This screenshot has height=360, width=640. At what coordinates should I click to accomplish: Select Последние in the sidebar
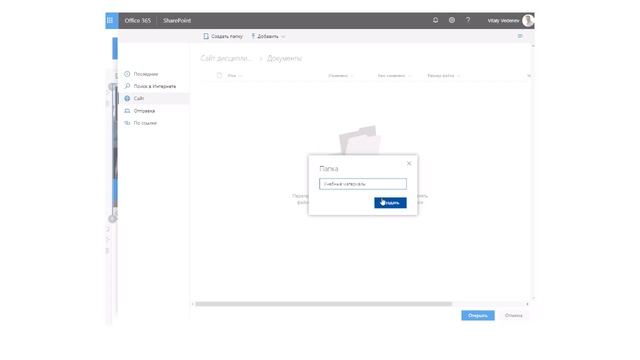point(154,74)
